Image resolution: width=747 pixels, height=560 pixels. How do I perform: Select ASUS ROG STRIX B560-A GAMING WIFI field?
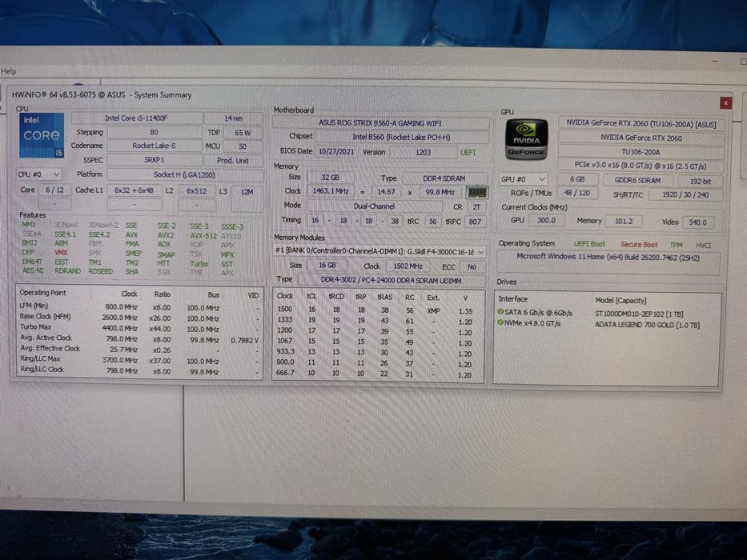pos(380,123)
